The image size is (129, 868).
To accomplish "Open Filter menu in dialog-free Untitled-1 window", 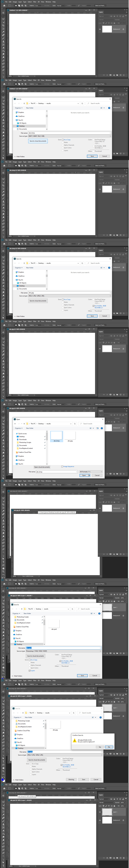I will pos(35,2).
